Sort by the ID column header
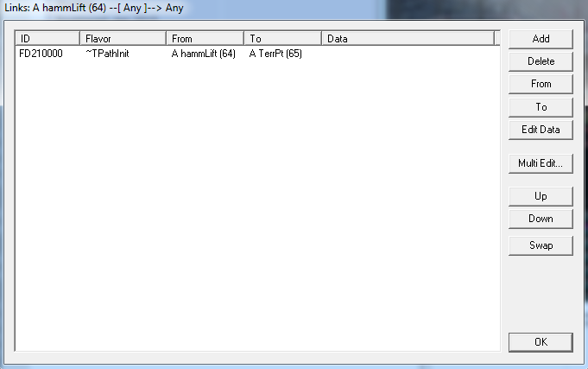This screenshot has width=588, height=369. click(x=47, y=39)
